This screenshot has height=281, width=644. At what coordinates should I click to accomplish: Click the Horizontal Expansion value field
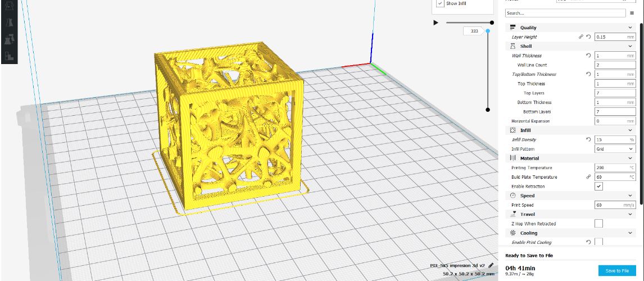(x=615, y=121)
